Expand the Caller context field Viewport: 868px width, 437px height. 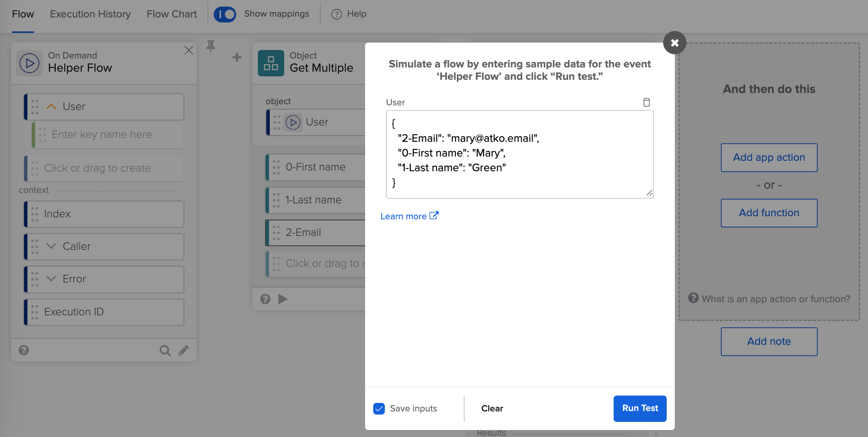51,246
